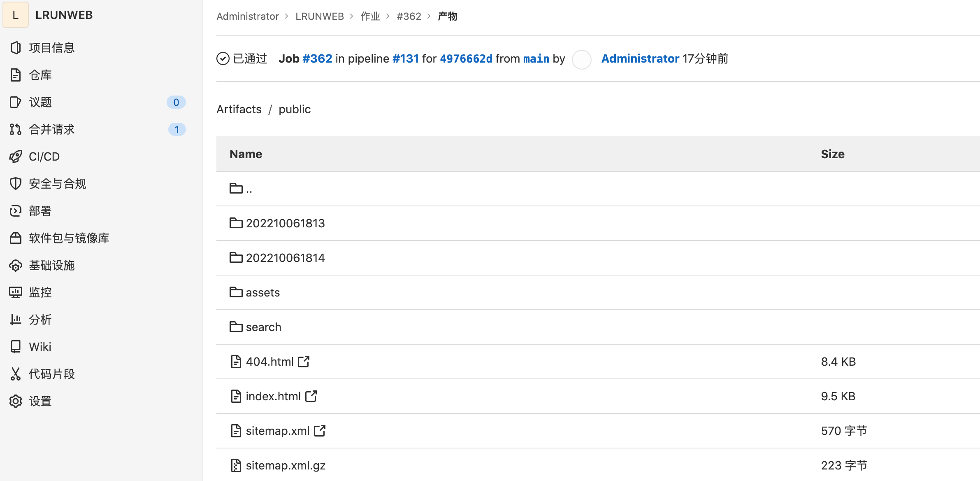
Task: Click the CI/CD pipeline icon in sidebar
Action: [16, 157]
